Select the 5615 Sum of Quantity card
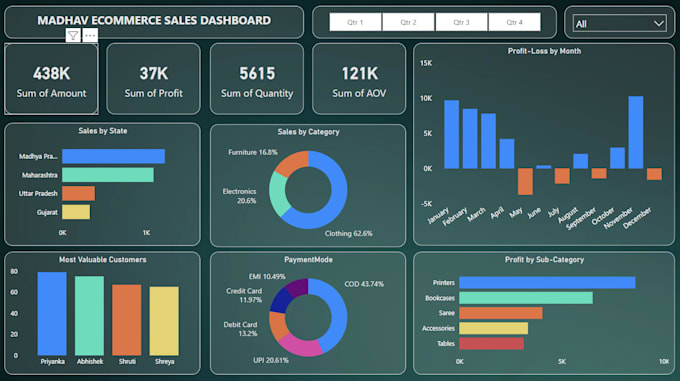Viewport: 680px width, 381px height. pos(257,79)
